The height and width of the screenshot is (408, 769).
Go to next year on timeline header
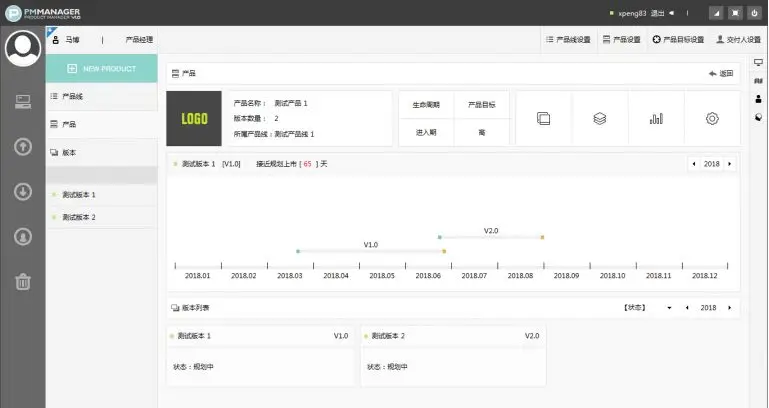coord(730,163)
